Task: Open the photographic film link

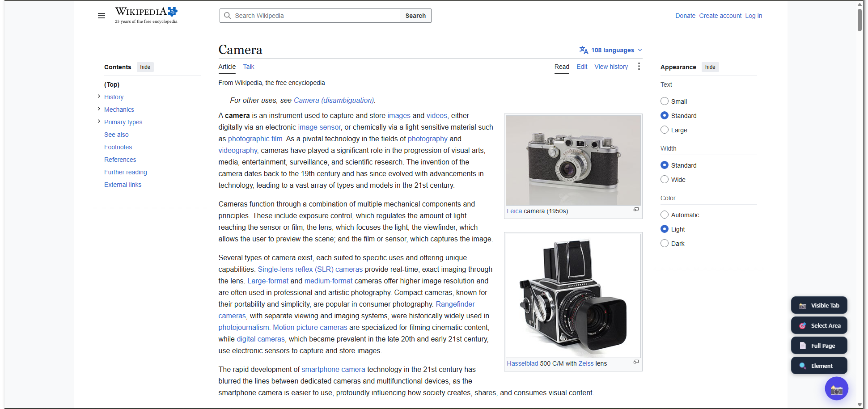Action: 255,139
